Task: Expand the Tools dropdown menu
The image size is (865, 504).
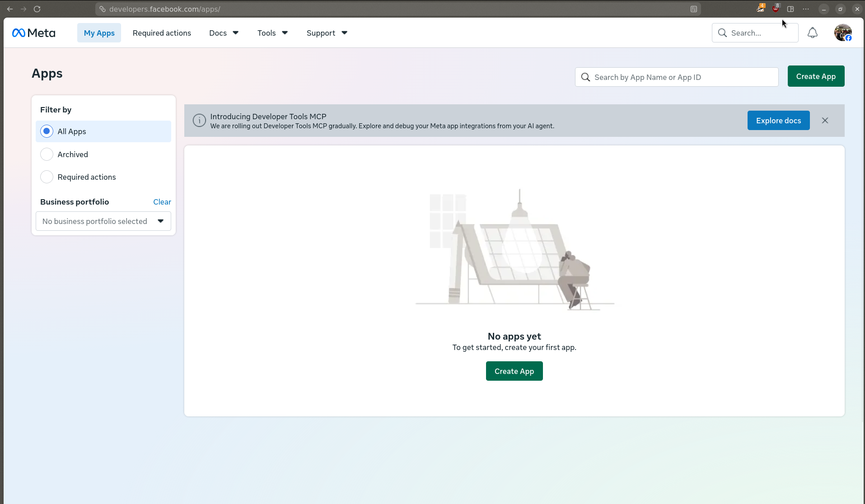Action: pyautogui.click(x=273, y=33)
